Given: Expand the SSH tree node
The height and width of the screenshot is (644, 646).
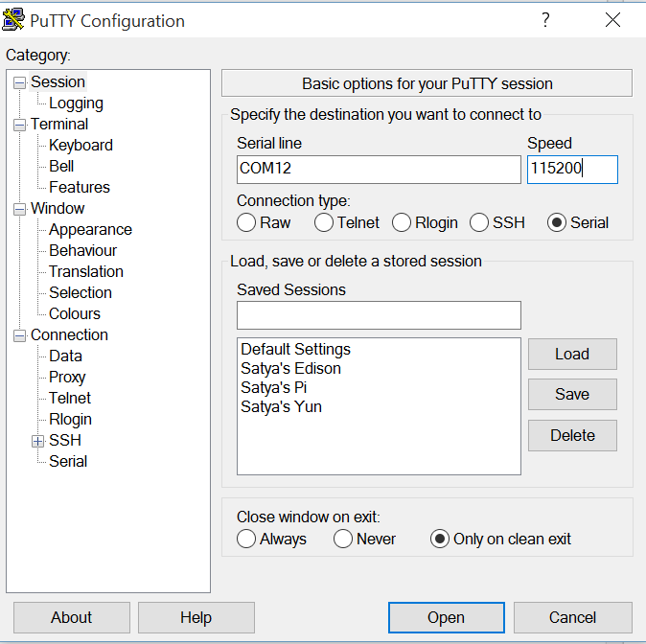Looking at the screenshot, I should pyautogui.click(x=37, y=441).
